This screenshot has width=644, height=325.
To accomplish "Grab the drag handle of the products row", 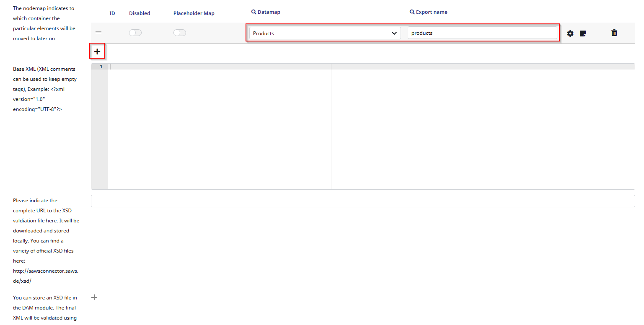I will click(98, 33).
